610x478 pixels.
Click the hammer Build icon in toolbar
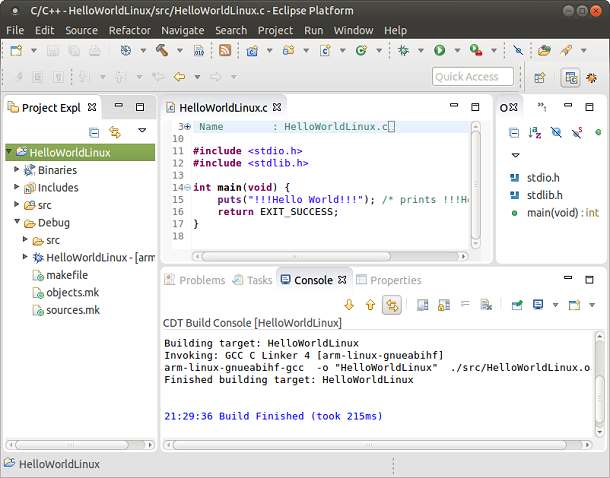[160, 50]
